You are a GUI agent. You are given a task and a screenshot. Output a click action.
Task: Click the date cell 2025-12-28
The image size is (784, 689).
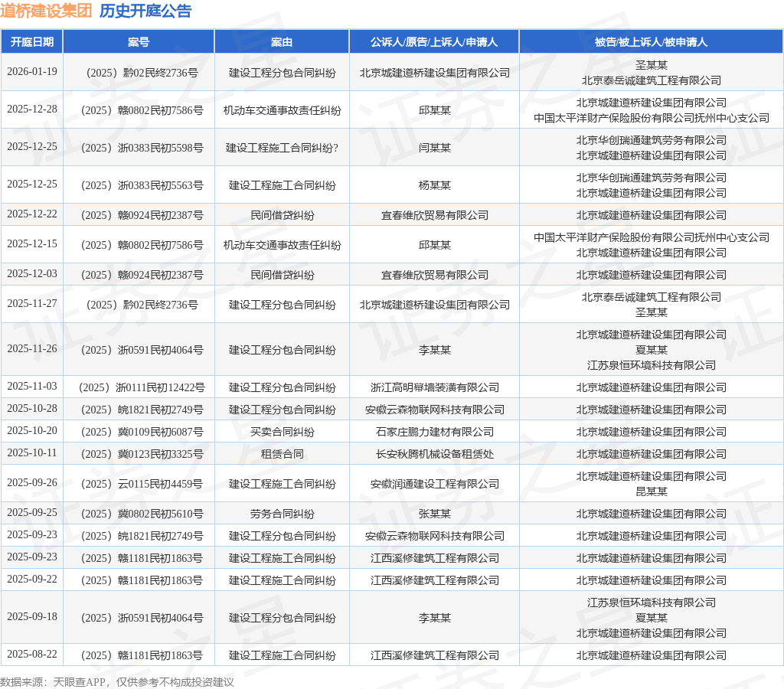point(32,109)
